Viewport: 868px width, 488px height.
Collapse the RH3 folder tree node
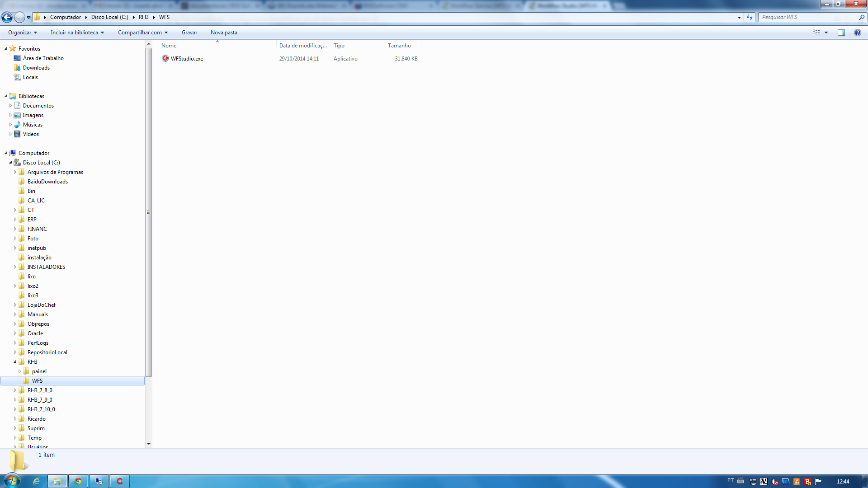(x=15, y=362)
